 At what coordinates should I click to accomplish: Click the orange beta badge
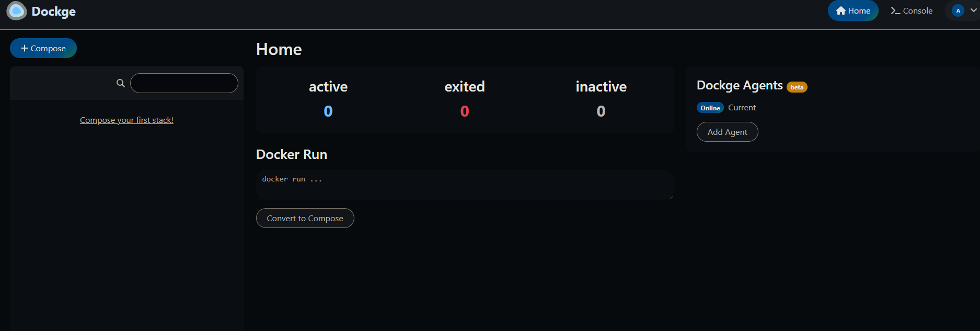pos(797,87)
